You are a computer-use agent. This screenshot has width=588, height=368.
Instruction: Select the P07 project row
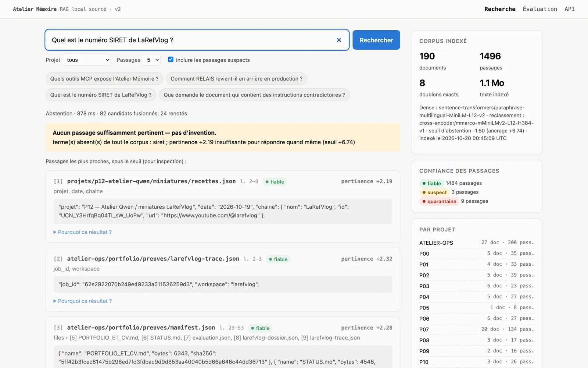pyautogui.click(x=477, y=329)
